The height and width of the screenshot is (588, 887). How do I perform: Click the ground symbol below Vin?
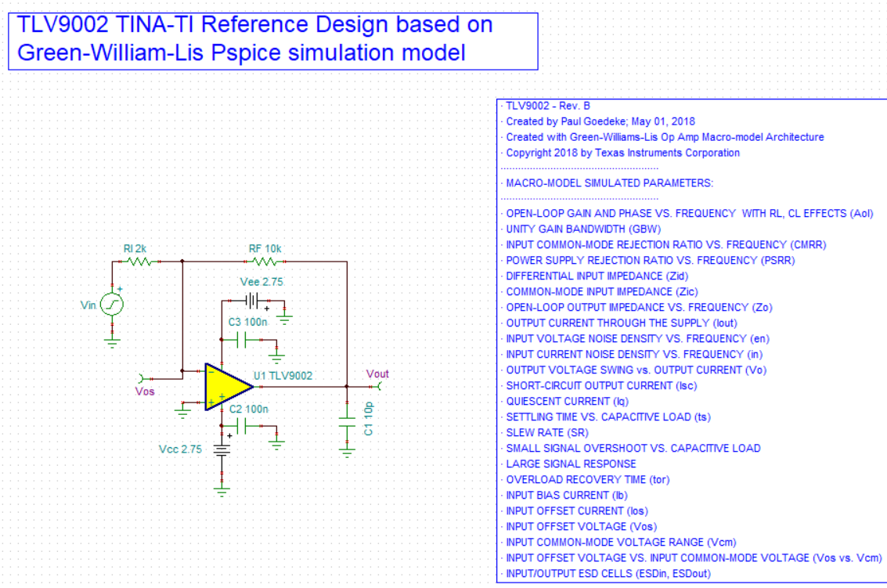(112, 342)
